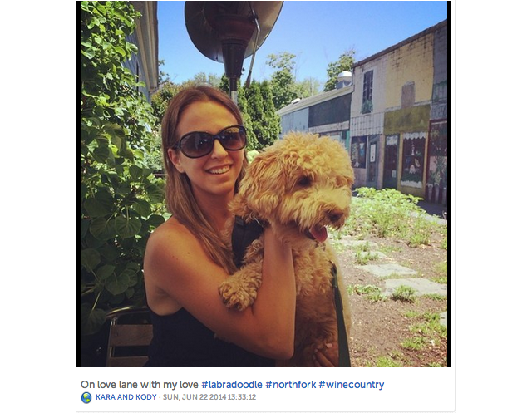This screenshot has height=413, width=532.
Task: Click the dog's paw on woman's arm
Action: pyautogui.click(x=238, y=292)
